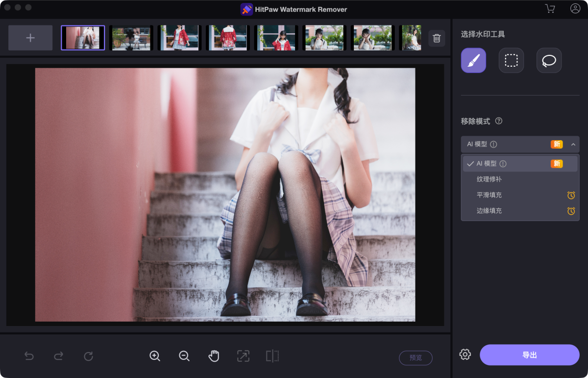Choose 纹理修补 removal mode
The height and width of the screenshot is (378, 588).
pyautogui.click(x=520, y=179)
